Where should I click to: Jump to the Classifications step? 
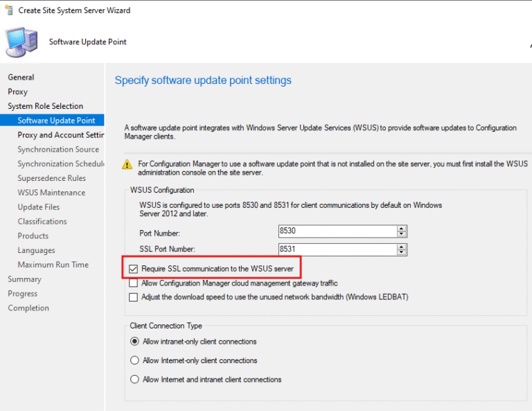coord(42,221)
